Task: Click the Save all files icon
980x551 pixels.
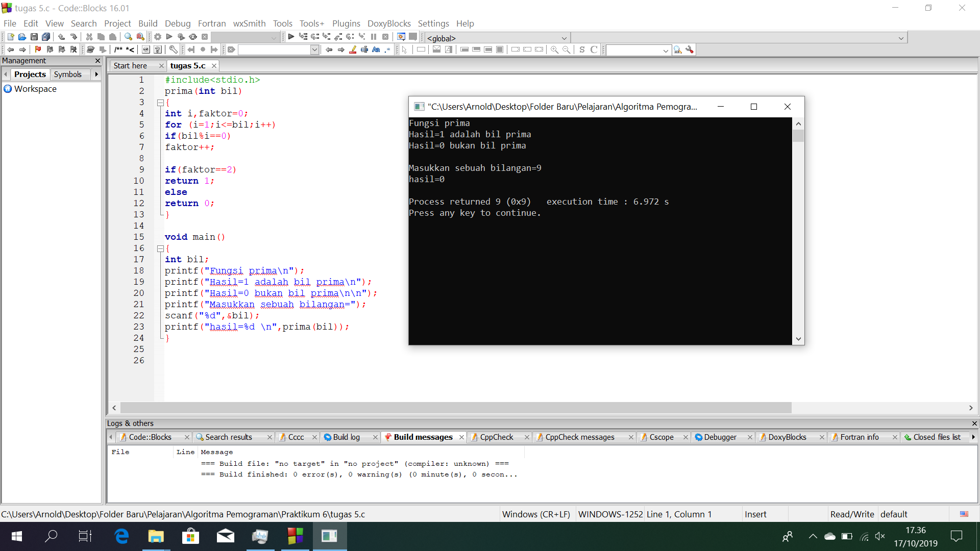Action: 46,37
